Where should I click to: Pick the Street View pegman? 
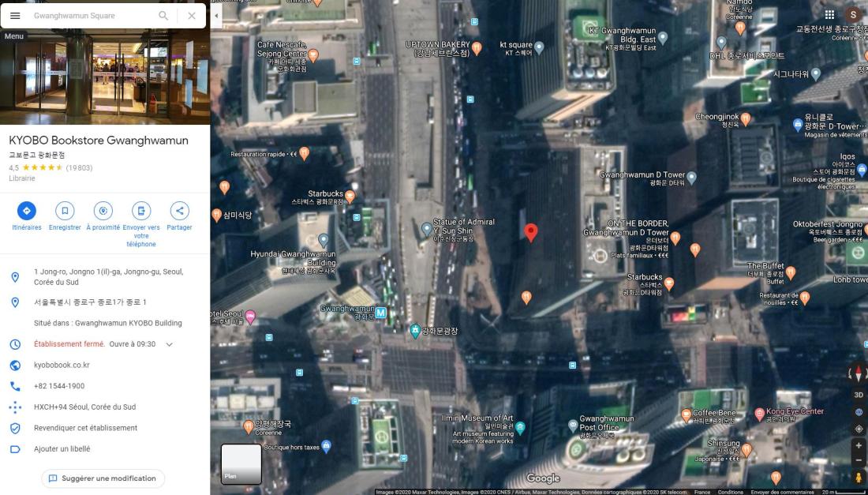[x=859, y=478]
